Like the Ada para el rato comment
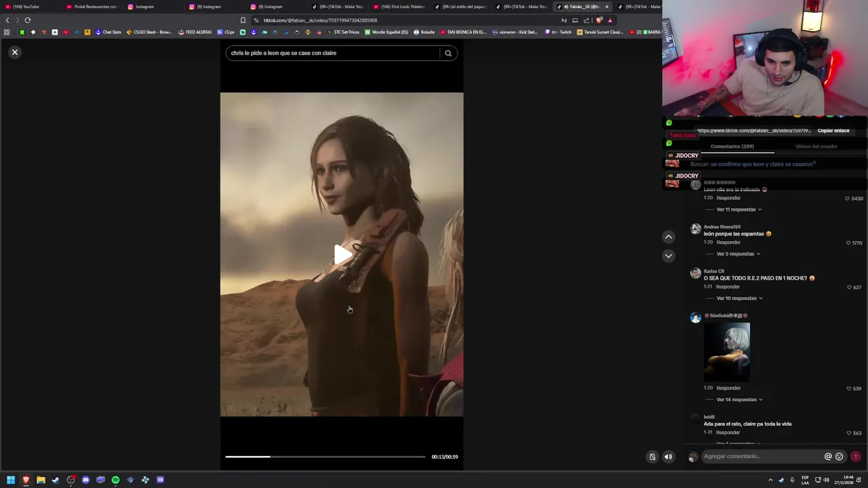This screenshot has height=488, width=868. (x=849, y=433)
